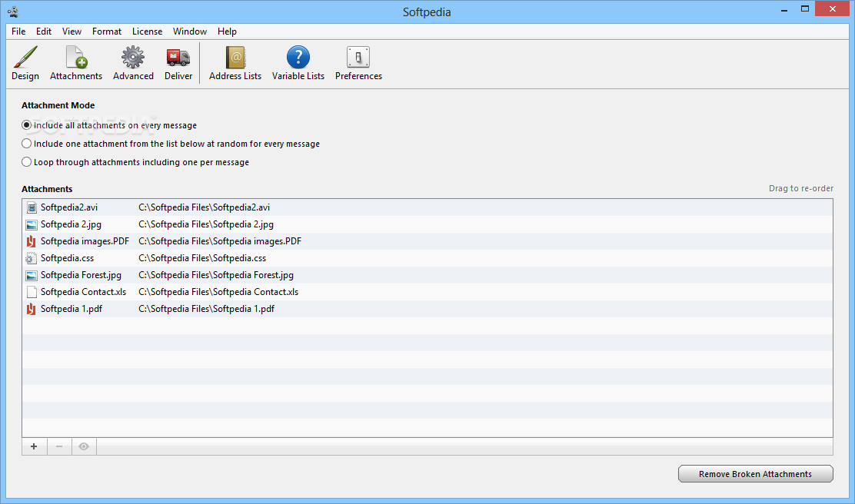The image size is (855, 504).
Task: Click the Softpedia 2.jpg image file icon
Action: 31,224
